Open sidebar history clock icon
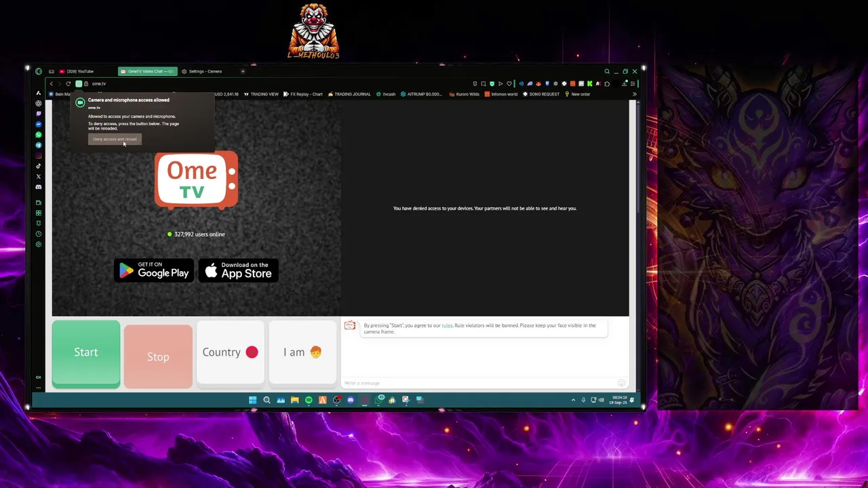 click(x=38, y=234)
